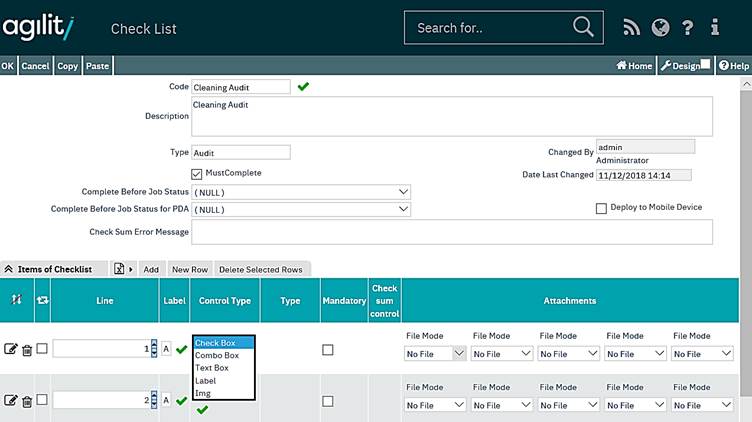Click the New Row button
Screen dimensions: 752x422
(x=189, y=269)
